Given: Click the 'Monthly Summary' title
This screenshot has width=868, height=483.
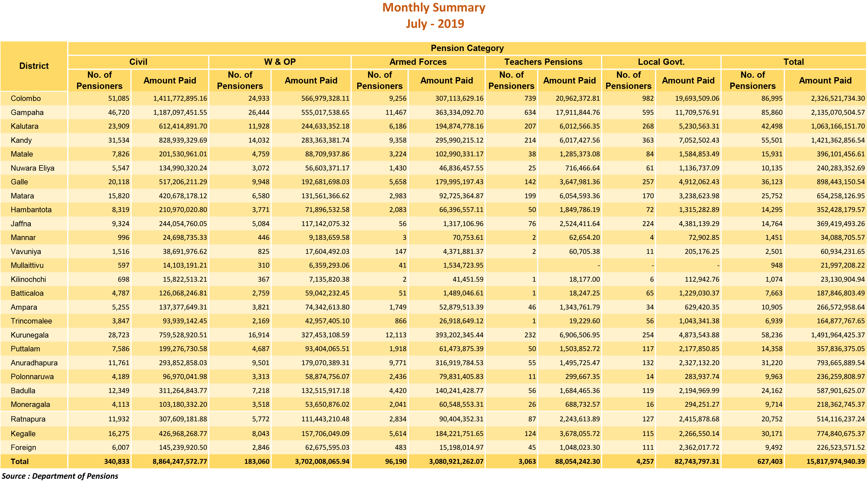Looking at the screenshot, I should pos(434,7).
